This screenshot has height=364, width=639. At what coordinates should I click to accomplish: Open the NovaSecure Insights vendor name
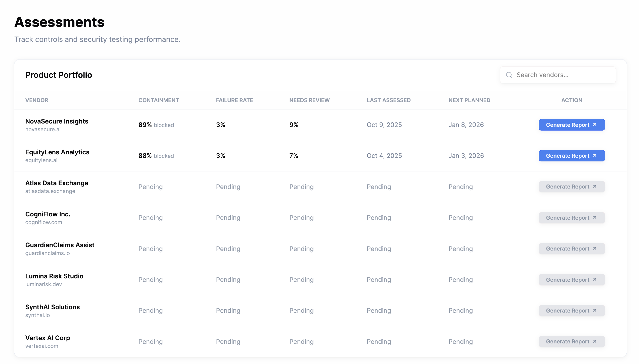pyautogui.click(x=57, y=121)
